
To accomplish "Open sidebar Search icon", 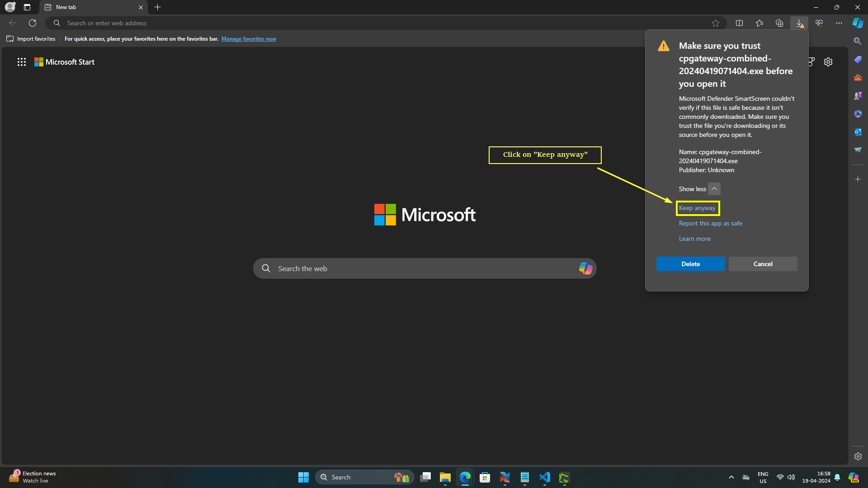I will click(x=858, y=41).
